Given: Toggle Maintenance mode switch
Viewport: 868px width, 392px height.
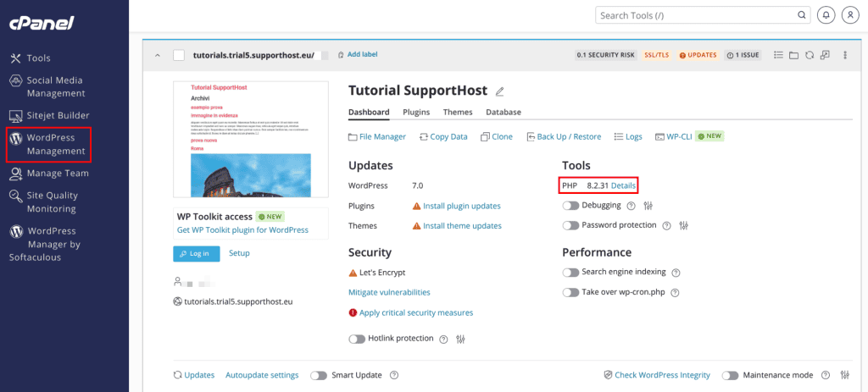Looking at the screenshot, I should (x=730, y=375).
